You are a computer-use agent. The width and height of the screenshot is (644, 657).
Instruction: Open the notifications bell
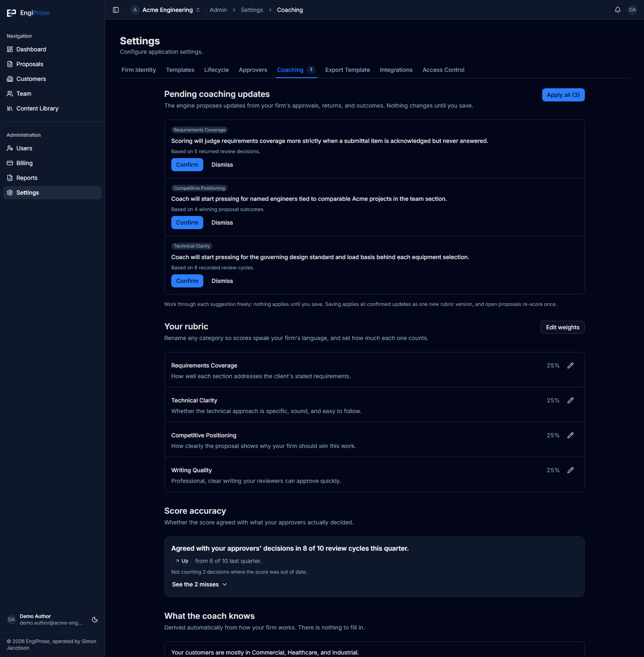pos(618,10)
